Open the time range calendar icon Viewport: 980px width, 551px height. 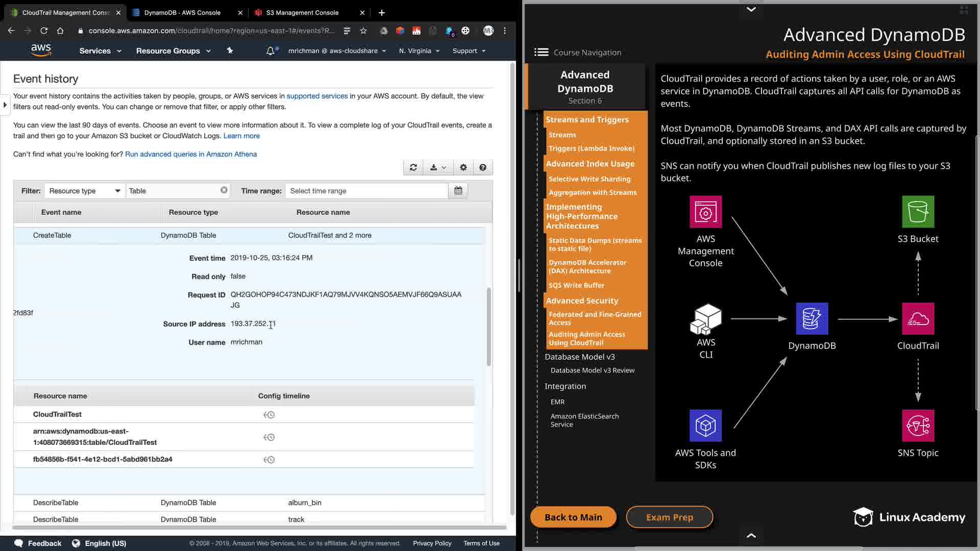pyautogui.click(x=458, y=191)
